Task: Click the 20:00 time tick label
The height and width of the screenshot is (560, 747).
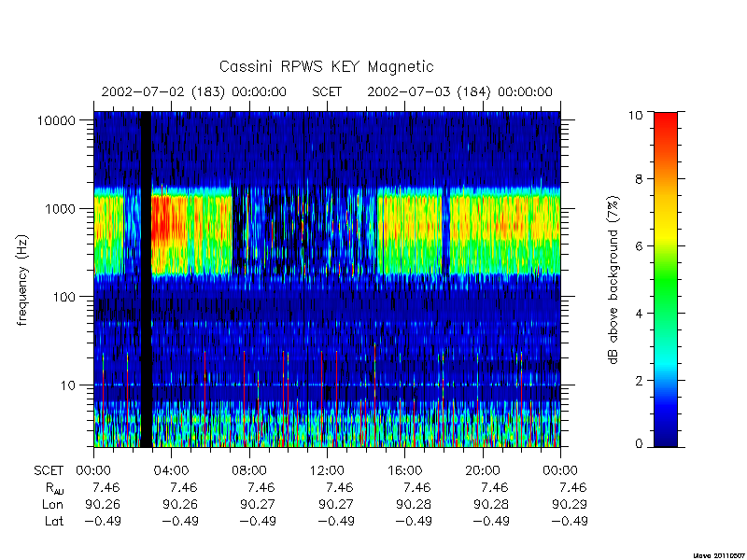Action: pyautogui.click(x=482, y=471)
